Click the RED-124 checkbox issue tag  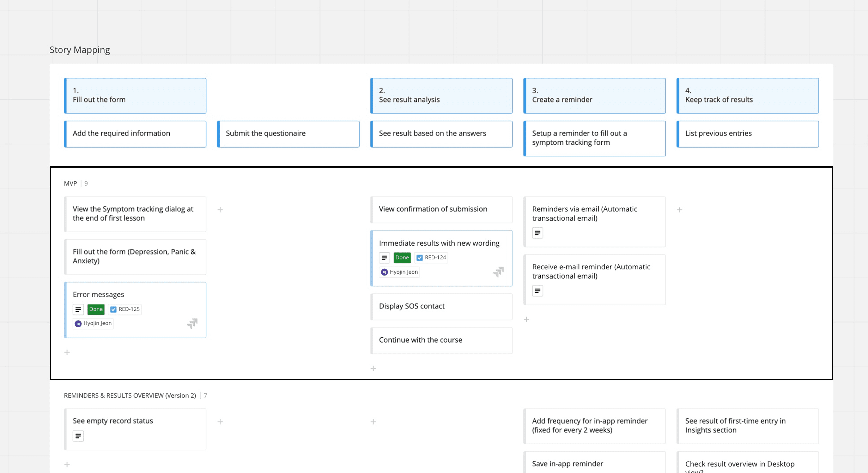[x=431, y=258]
